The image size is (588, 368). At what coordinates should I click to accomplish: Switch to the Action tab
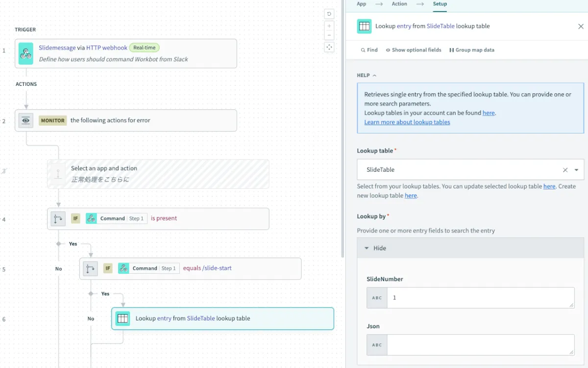[399, 4]
